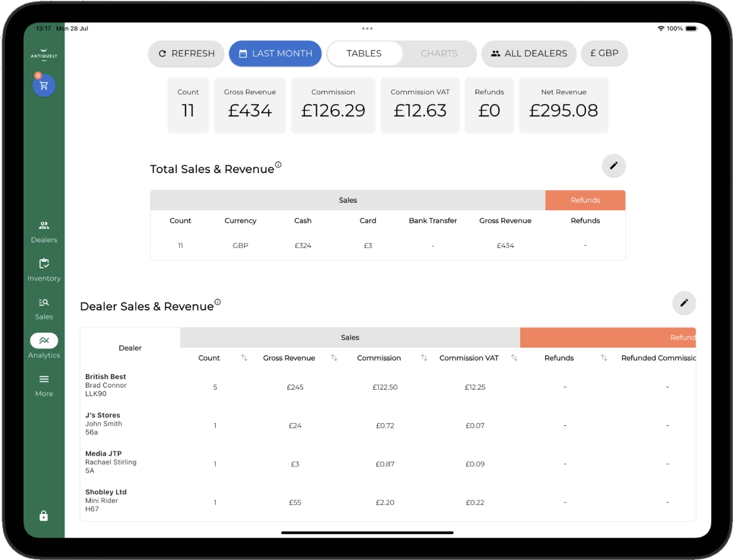The height and width of the screenshot is (560, 733).
Task: Sort dealer table by Gross Revenue
Action: [x=334, y=358]
